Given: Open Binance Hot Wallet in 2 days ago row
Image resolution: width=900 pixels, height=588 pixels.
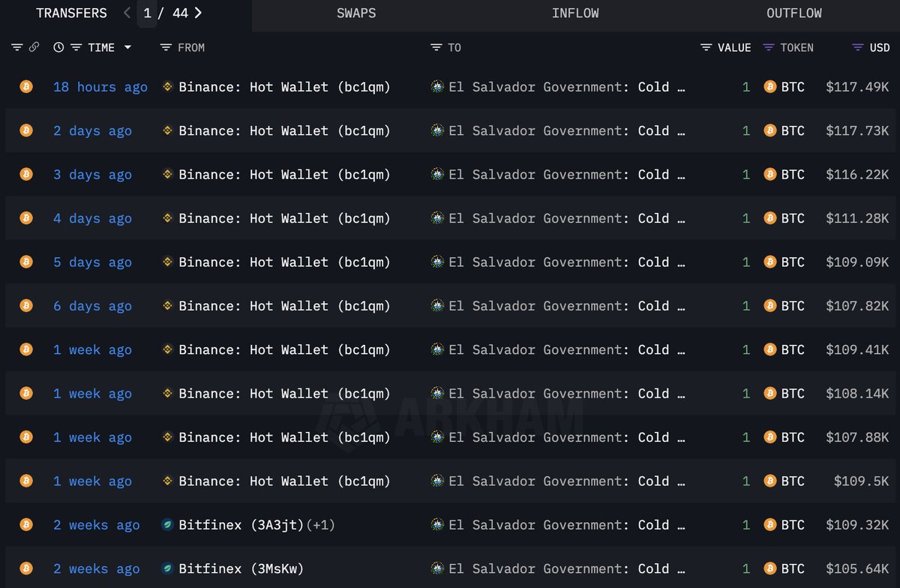Looking at the screenshot, I should pos(285,130).
